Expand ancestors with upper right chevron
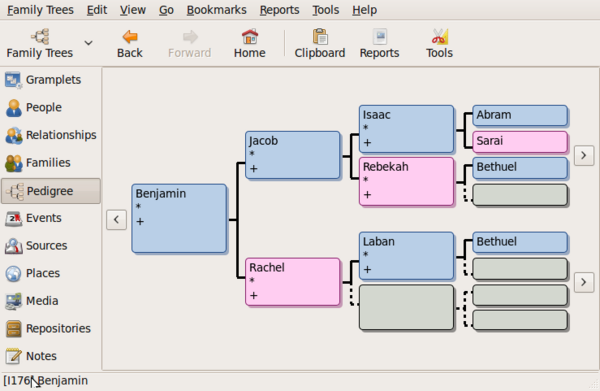Viewport: 600px width, 391px height. (x=584, y=155)
